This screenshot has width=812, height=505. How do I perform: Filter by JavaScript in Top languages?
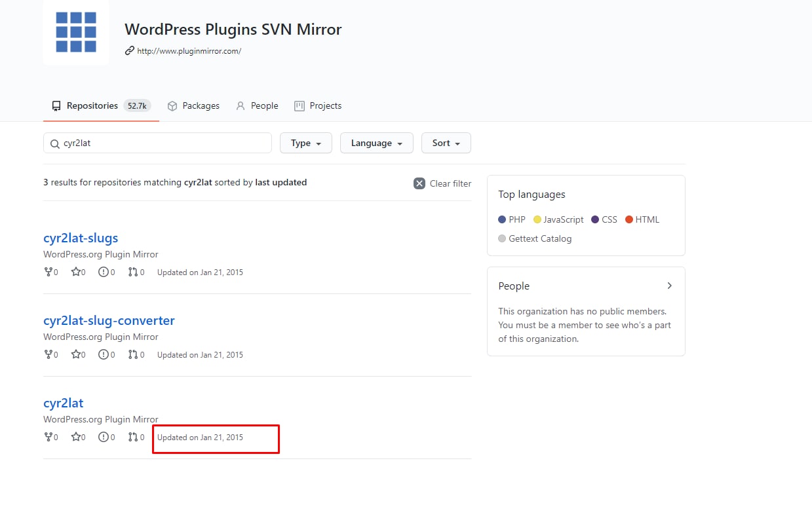[558, 220]
